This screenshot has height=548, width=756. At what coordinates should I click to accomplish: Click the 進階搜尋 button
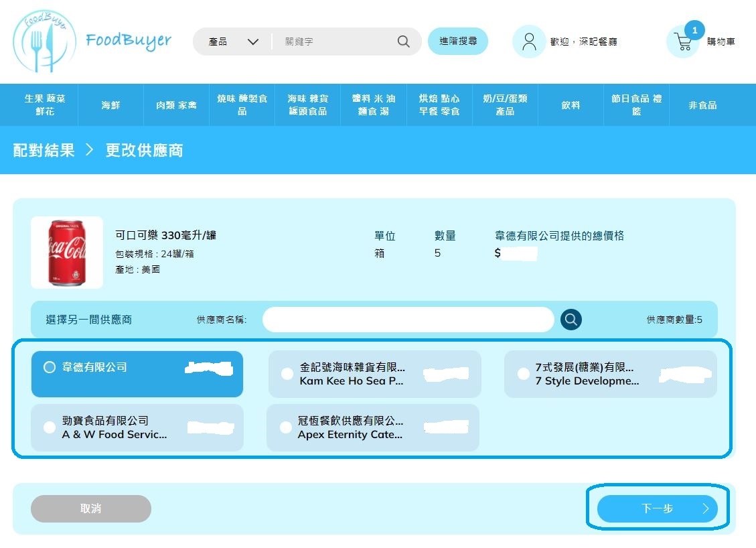458,41
